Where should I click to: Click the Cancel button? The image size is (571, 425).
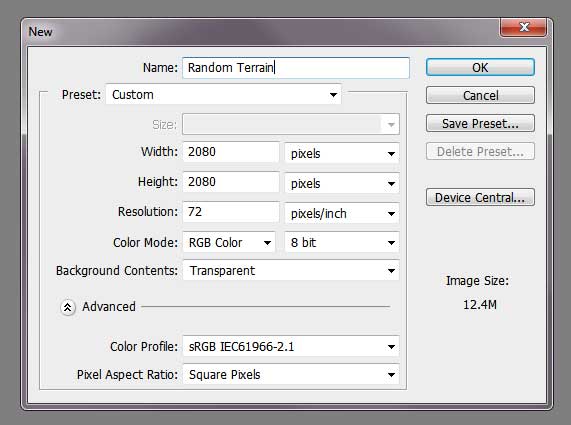point(480,95)
